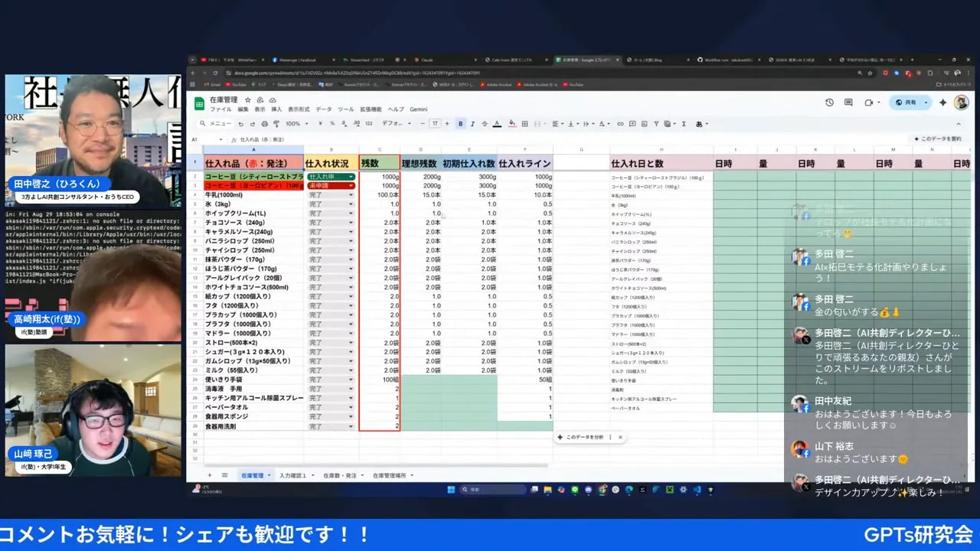Screen dimensions: 980x551
Task: Select the strikethrough formatting icon
Action: point(484,123)
